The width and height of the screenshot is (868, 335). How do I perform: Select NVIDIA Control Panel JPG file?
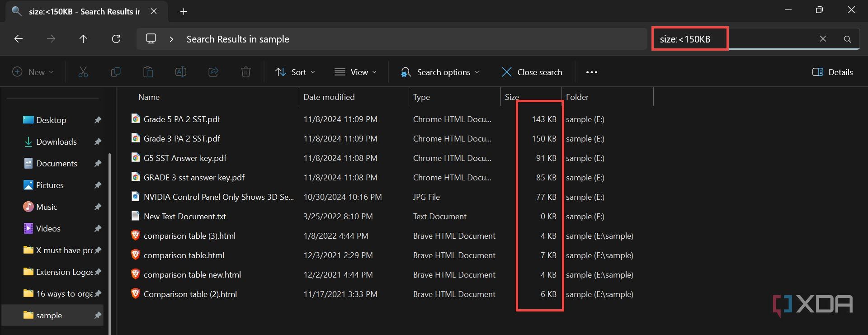click(x=218, y=197)
